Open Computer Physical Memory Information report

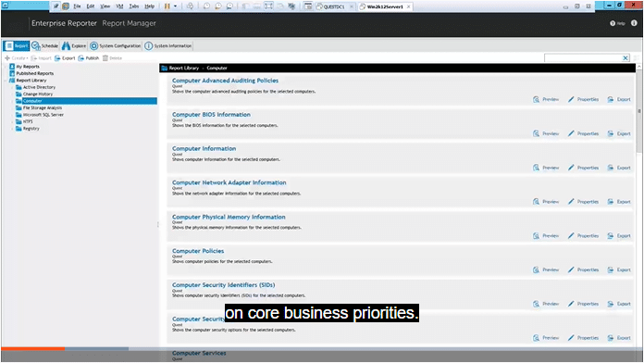tap(229, 217)
